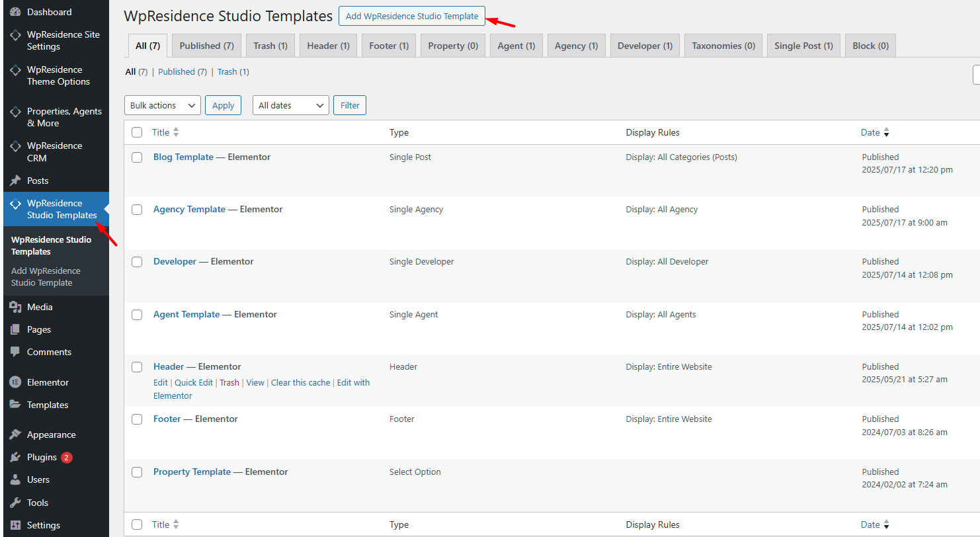The width and height of the screenshot is (980, 537).
Task: Click the Templates folder icon
Action: point(15,405)
